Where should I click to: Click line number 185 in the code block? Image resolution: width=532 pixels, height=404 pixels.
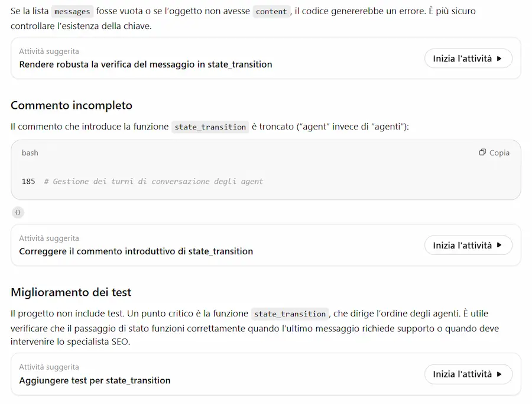pos(28,181)
